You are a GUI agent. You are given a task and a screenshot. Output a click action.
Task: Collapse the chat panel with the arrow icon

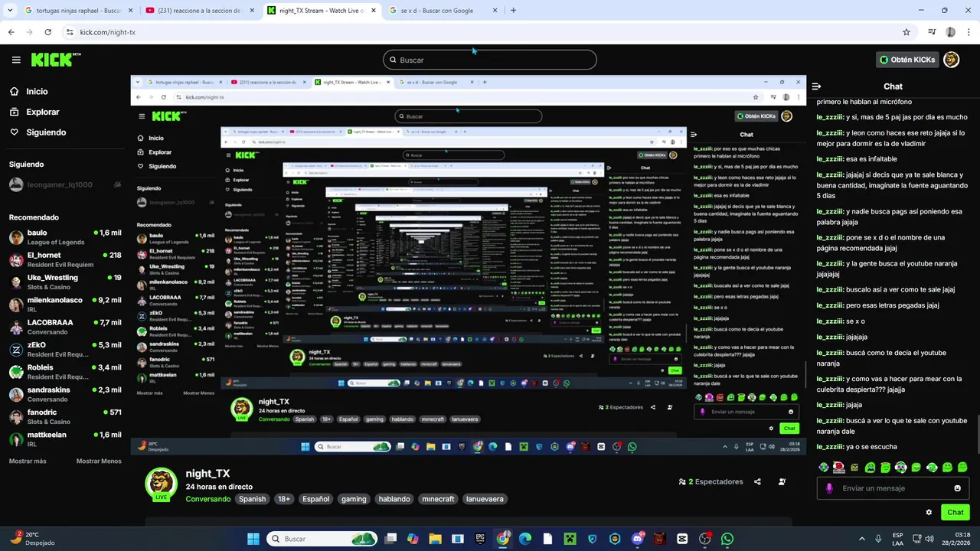pos(816,86)
